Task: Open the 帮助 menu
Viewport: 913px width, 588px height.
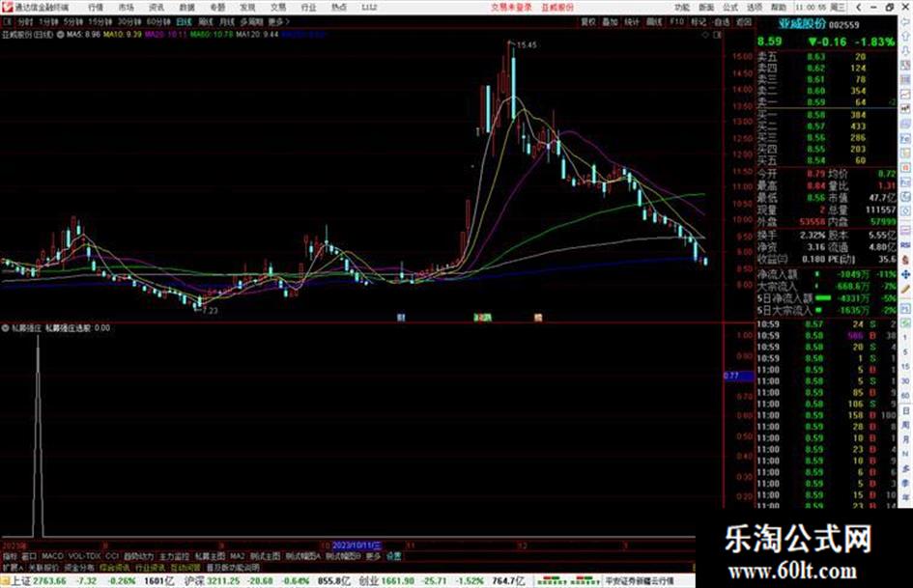Action: 779,7
